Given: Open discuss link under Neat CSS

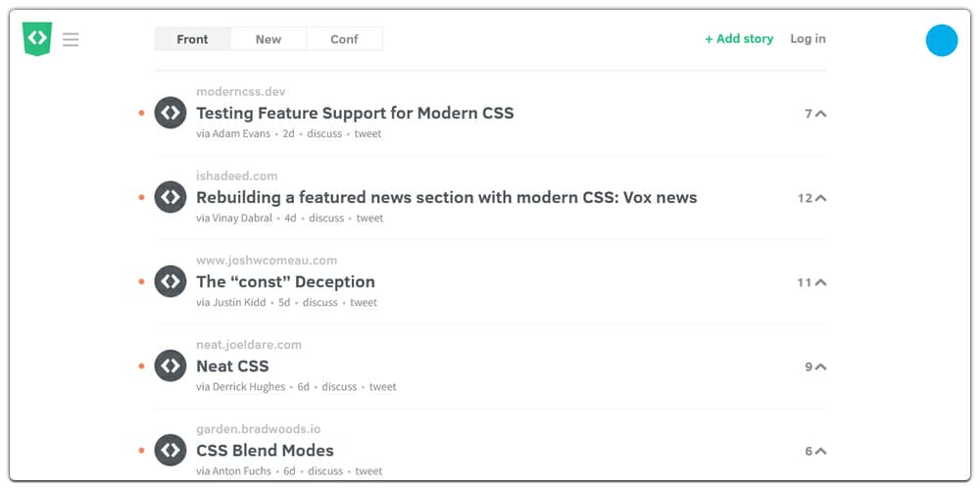Looking at the screenshot, I should pos(339,387).
